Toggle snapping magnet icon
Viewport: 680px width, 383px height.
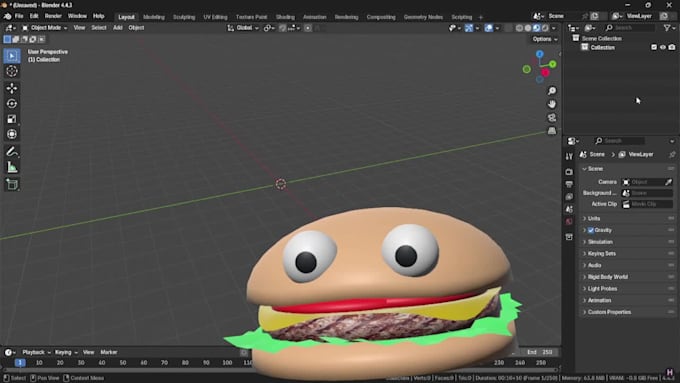coord(282,28)
